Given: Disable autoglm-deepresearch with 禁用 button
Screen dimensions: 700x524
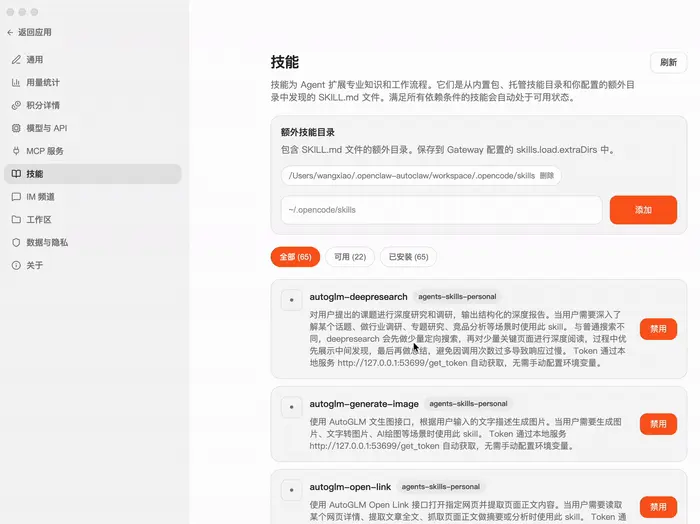Looking at the screenshot, I should point(658,329).
